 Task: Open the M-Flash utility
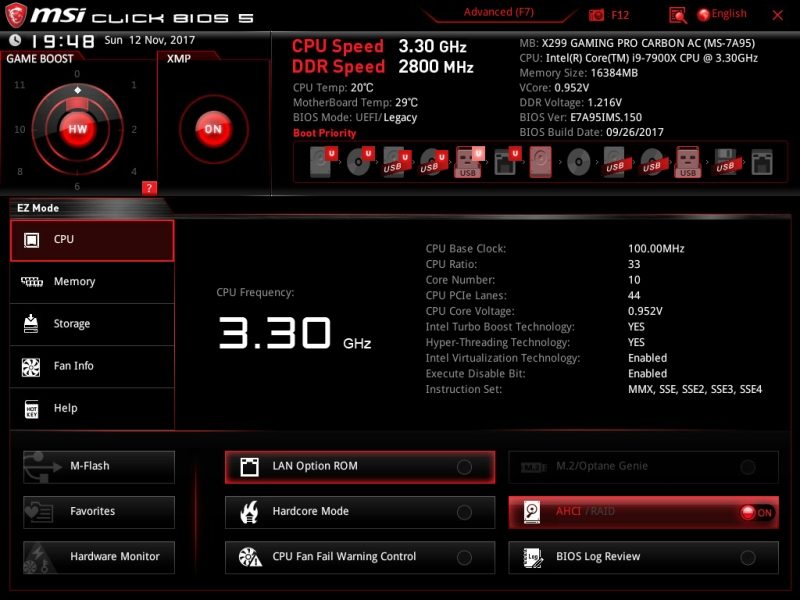coord(99,466)
